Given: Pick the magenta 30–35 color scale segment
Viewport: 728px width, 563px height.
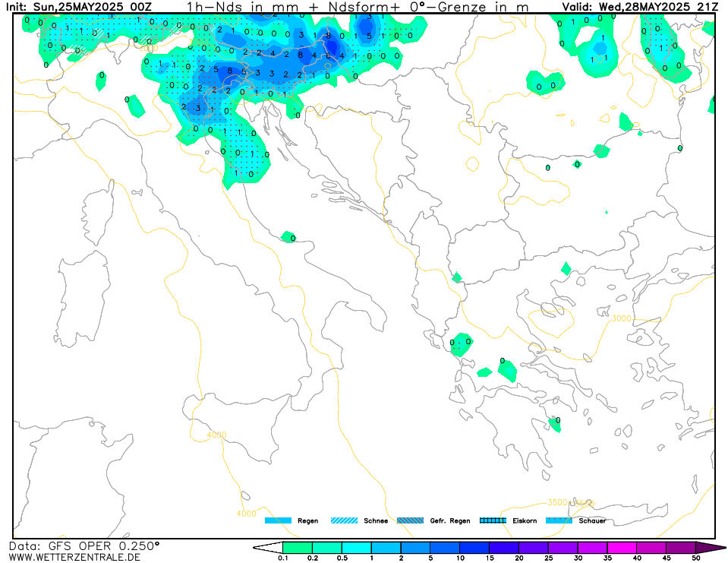Looking at the screenshot, I should pos(592,548).
